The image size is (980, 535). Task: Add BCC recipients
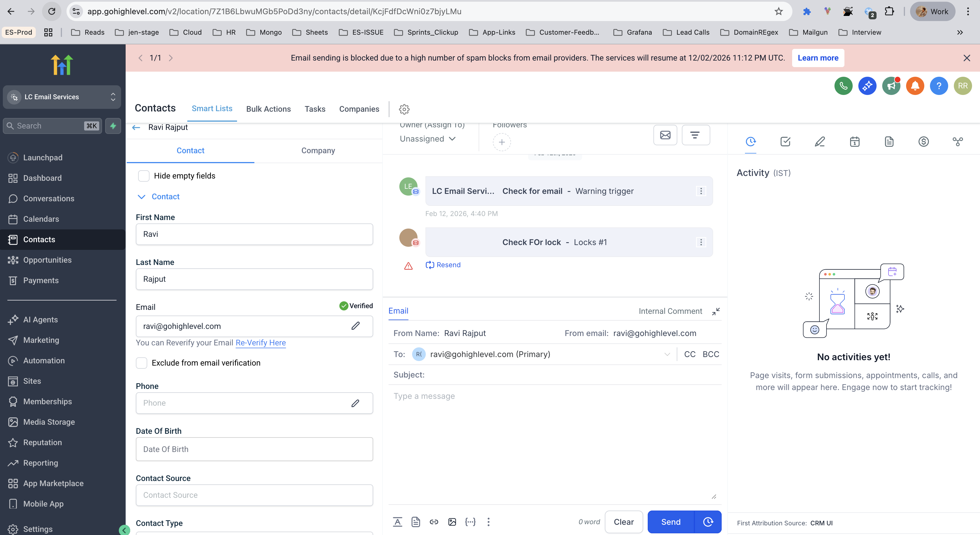[x=711, y=354]
